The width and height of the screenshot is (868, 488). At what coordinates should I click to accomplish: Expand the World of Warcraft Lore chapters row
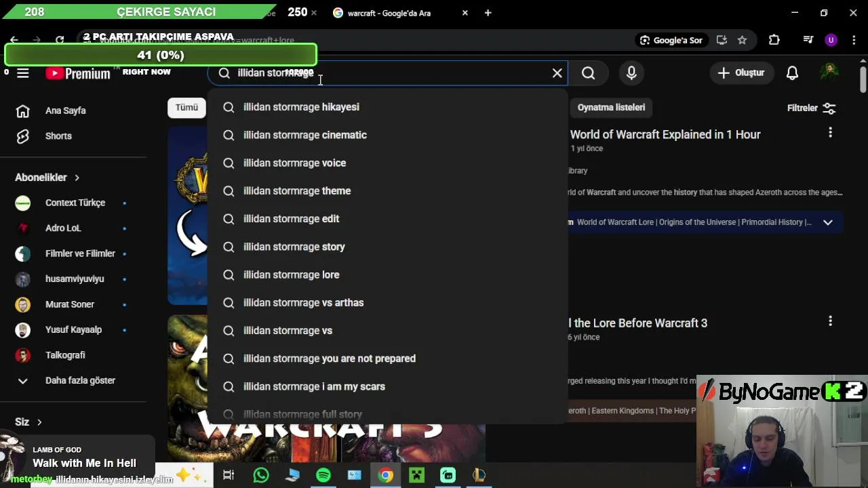coord(827,222)
